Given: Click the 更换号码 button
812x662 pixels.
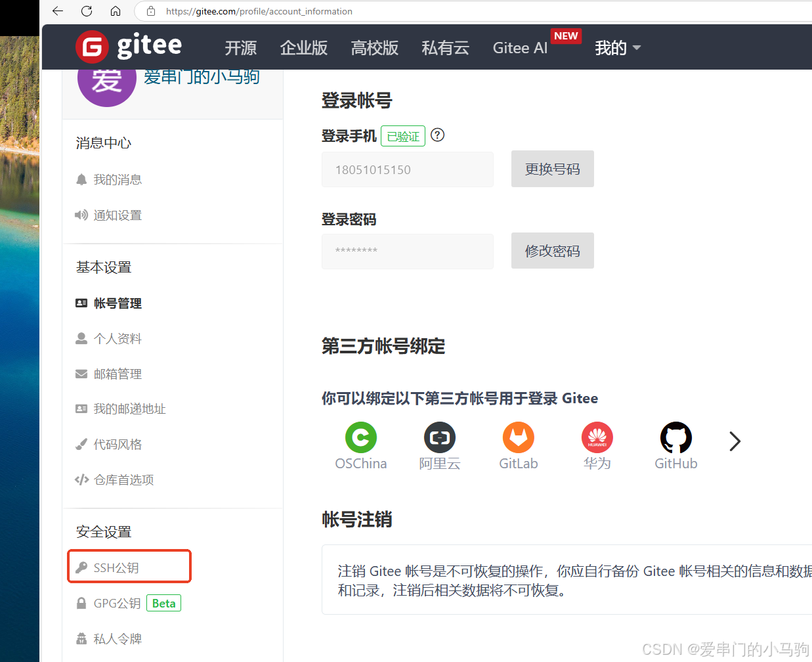Looking at the screenshot, I should point(553,169).
